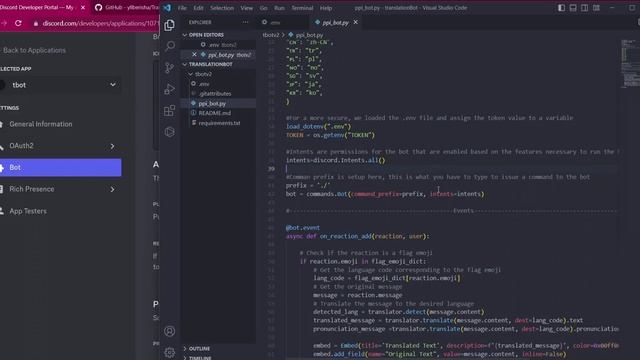Open .env file in explorer tree
This screenshot has height=360, width=640.
[x=204, y=84]
